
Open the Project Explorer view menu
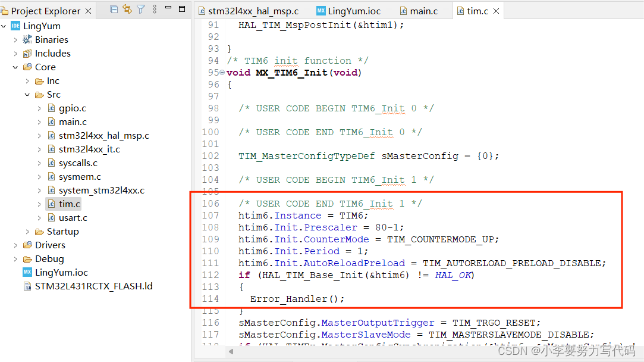click(x=155, y=8)
